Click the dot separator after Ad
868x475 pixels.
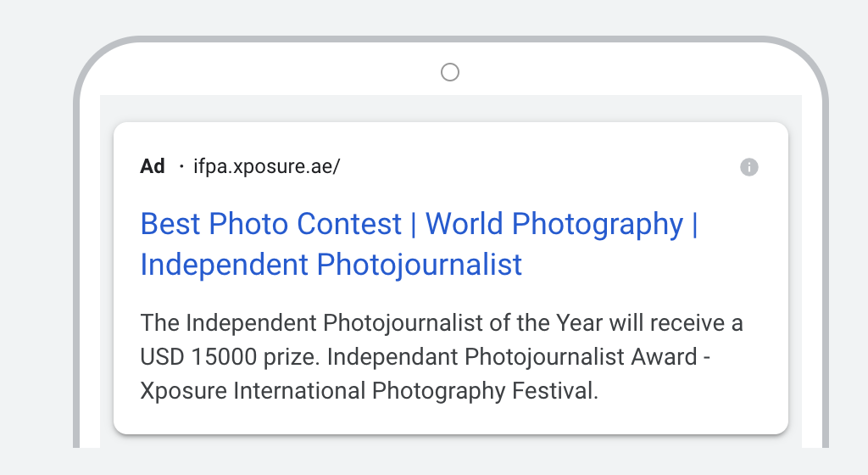click(x=181, y=166)
